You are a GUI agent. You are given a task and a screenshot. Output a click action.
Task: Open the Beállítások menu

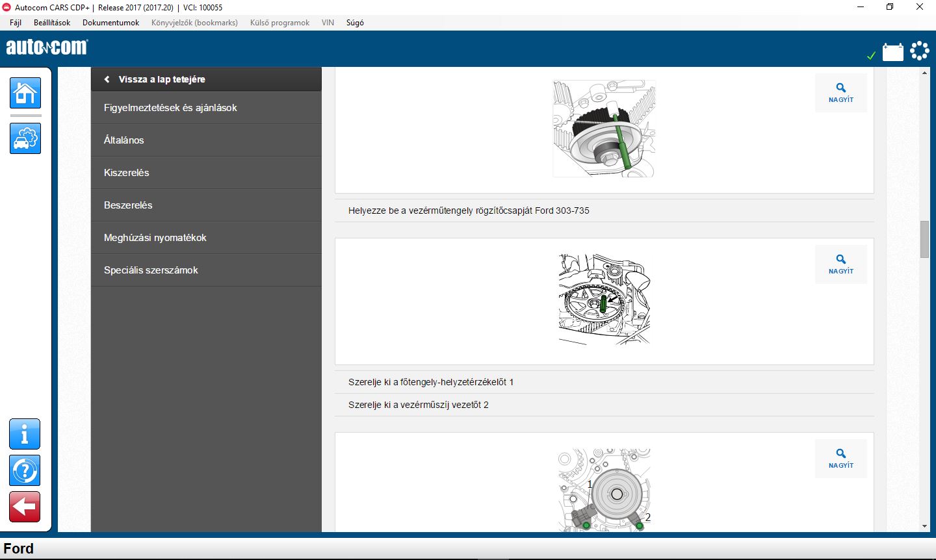pos(52,23)
